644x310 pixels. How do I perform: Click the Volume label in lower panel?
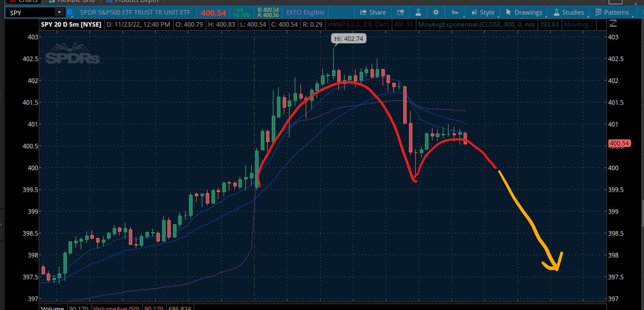tap(54, 308)
